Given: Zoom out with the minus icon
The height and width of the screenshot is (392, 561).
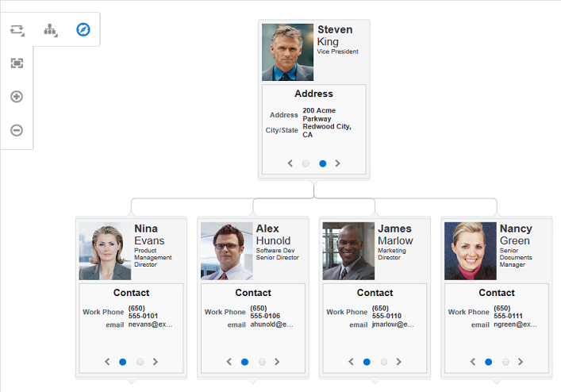Looking at the screenshot, I should click(x=17, y=130).
